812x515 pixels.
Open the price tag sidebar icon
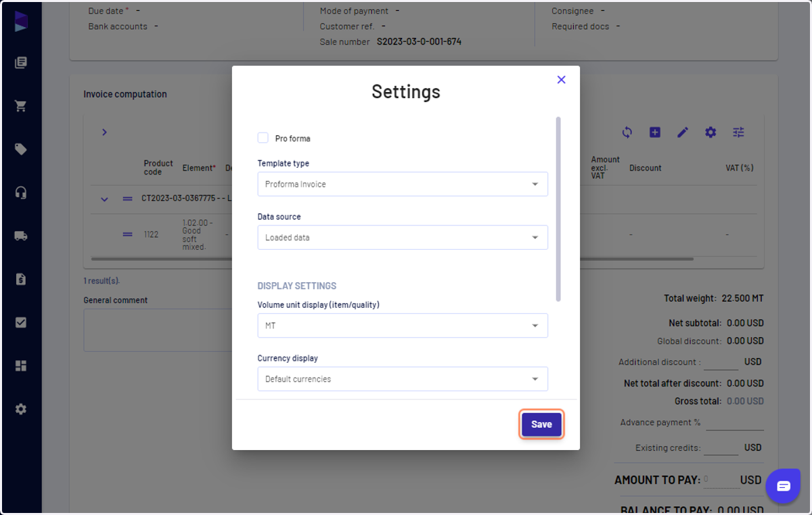(x=21, y=150)
